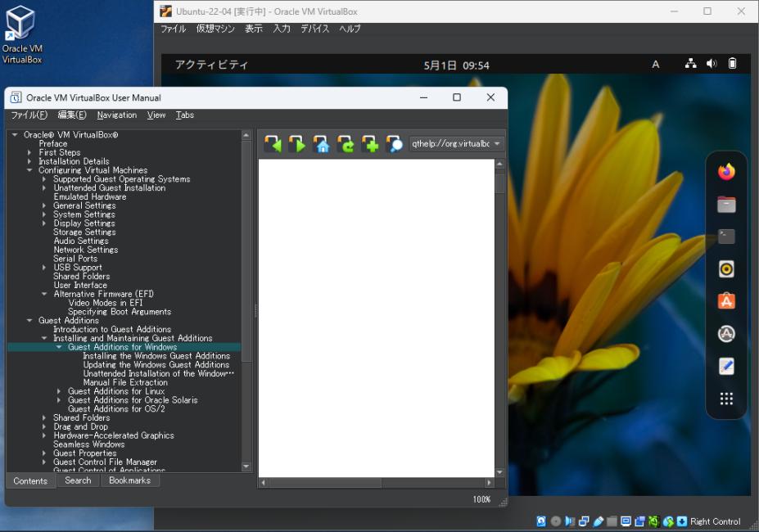
Task: Collapse the Configuring Virtual Machines node
Action: [29, 170]
